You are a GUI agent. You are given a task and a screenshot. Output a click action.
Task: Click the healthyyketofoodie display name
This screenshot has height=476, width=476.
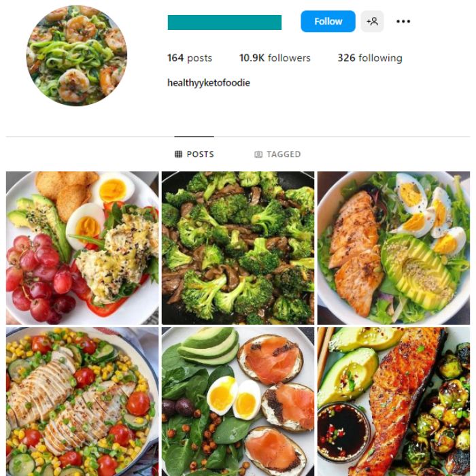coord(209,82)
